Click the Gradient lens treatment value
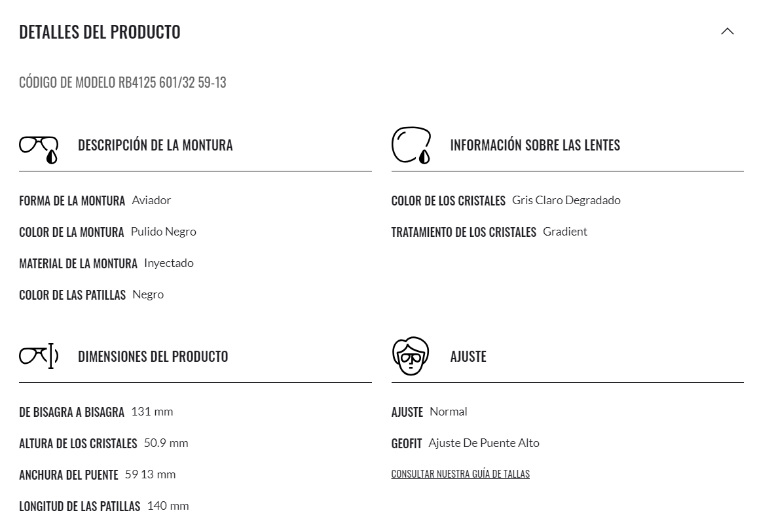This screenshot has height=532, width=757. click(565, 232)
